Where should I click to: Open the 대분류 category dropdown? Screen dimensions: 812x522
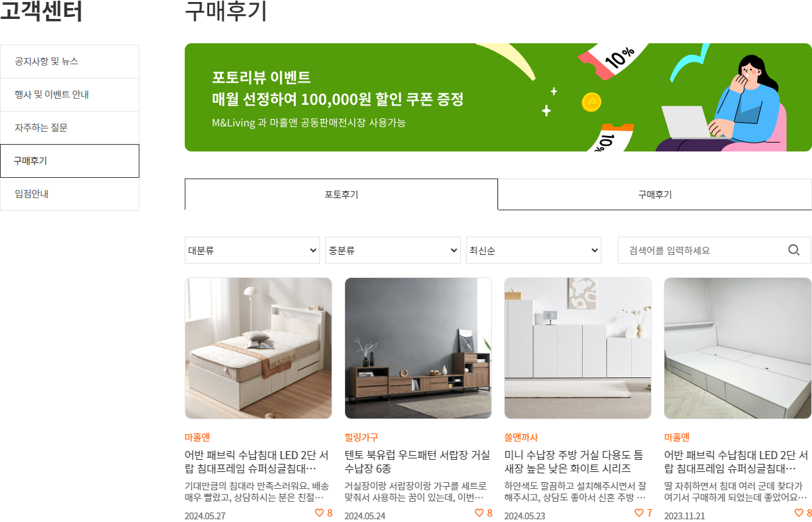252,250
